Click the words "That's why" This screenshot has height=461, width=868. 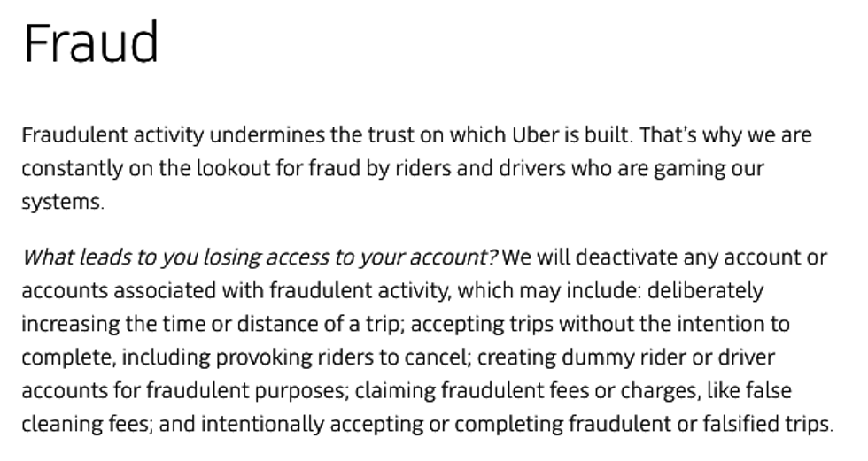pos(690,135)
